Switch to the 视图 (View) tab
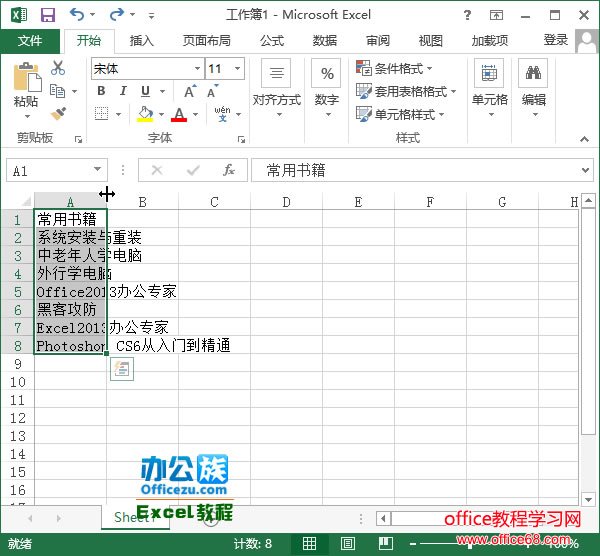The height and width of the screenshot is (556, 600). (431, 41)
